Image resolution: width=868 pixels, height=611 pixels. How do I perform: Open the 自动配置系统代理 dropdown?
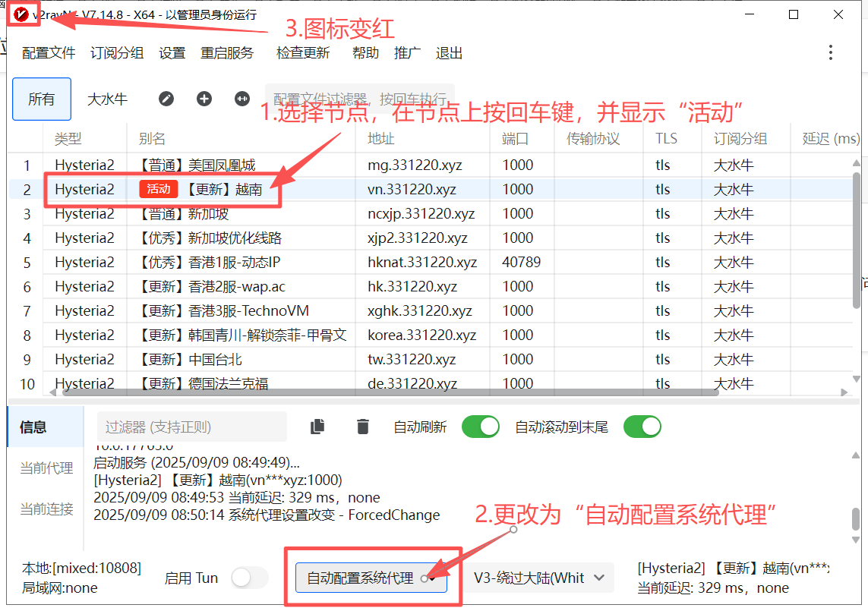(371, 578)
